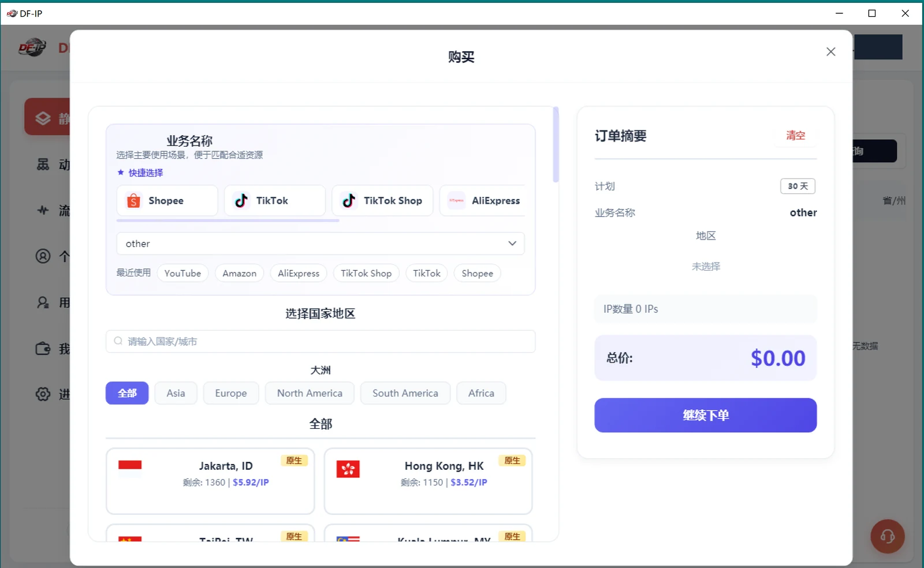Open the customer support headset icon
The image size is (924, 568).
(888, 536)
